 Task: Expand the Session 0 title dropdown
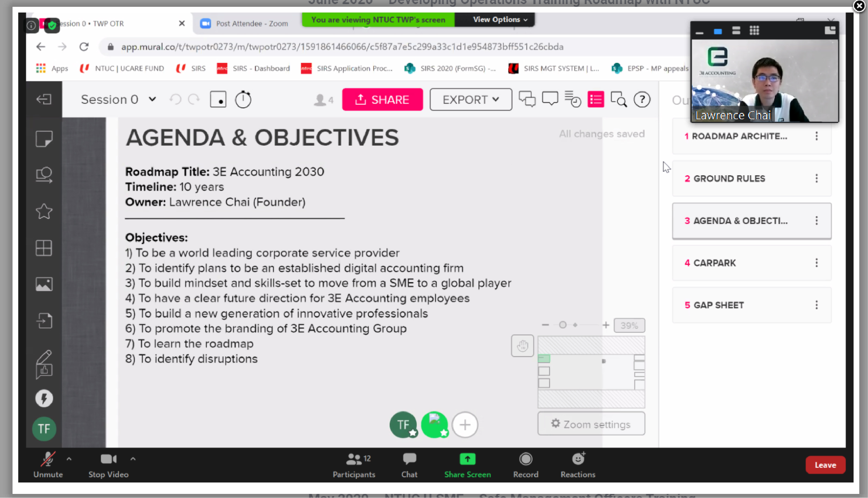152,99
